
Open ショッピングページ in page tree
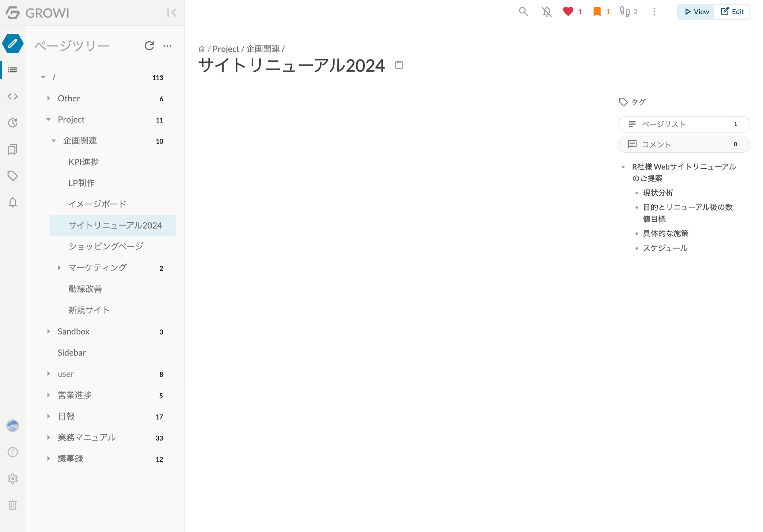click(x=106, y=246)
